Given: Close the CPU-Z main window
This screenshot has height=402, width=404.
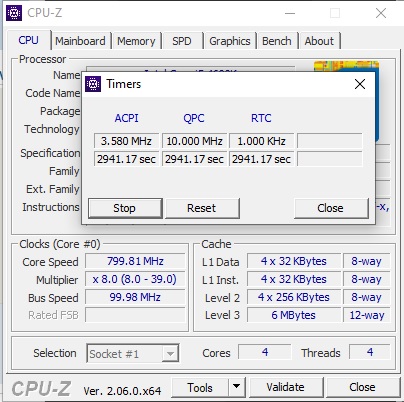Looking at the screenshot, I should [x=381, y=13].
